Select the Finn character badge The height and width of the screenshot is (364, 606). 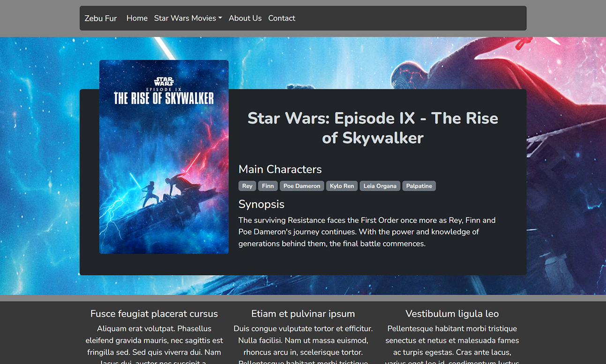pos(268,186)
